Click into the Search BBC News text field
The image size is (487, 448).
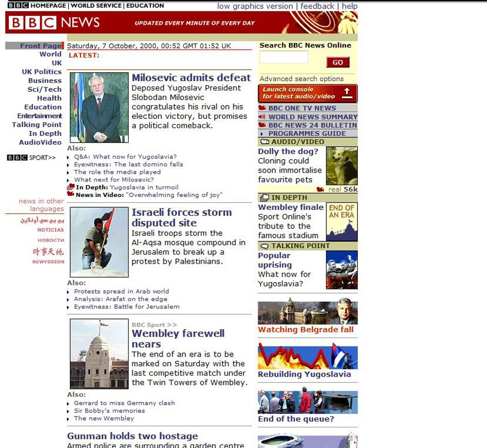284,57
